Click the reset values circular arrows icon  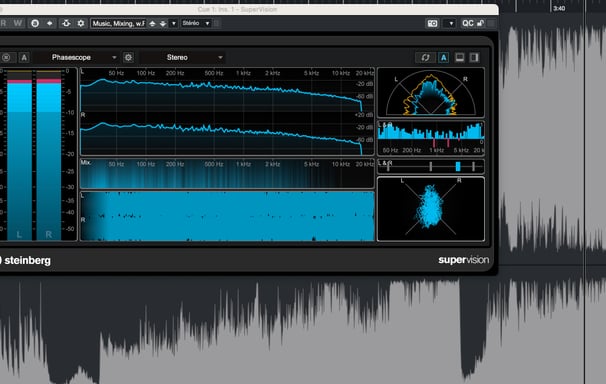[425, 58]
